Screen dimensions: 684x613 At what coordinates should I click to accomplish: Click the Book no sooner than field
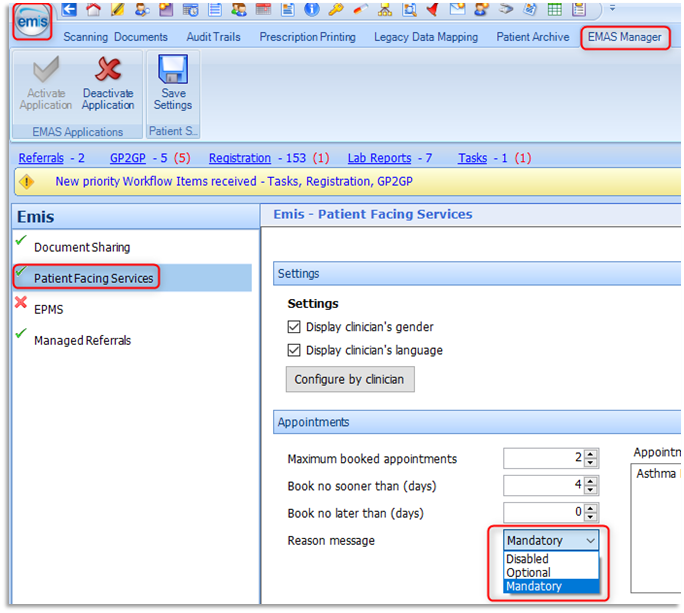pos(544,485)
